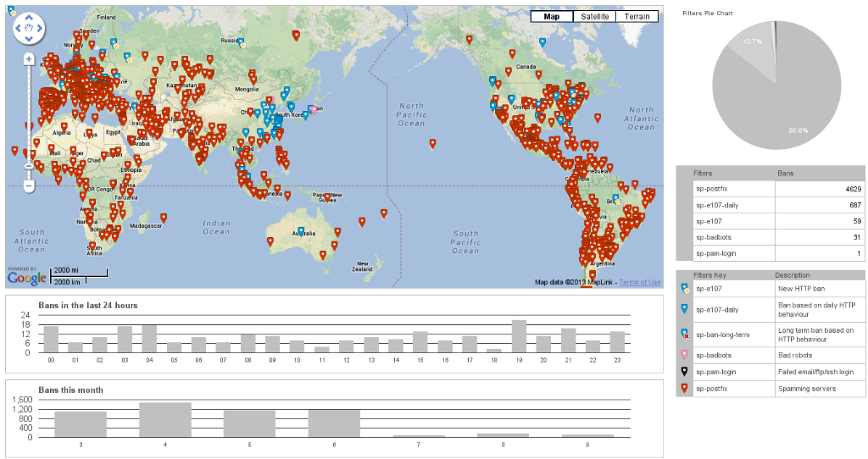Click the map zoom slider handle
The image size is (868, 459).
tap(28, 166)
